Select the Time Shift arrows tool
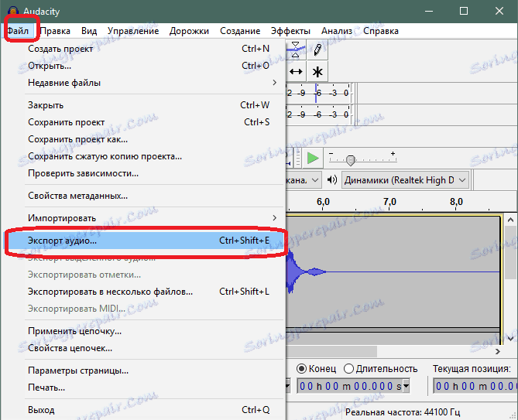 [296, 72]
